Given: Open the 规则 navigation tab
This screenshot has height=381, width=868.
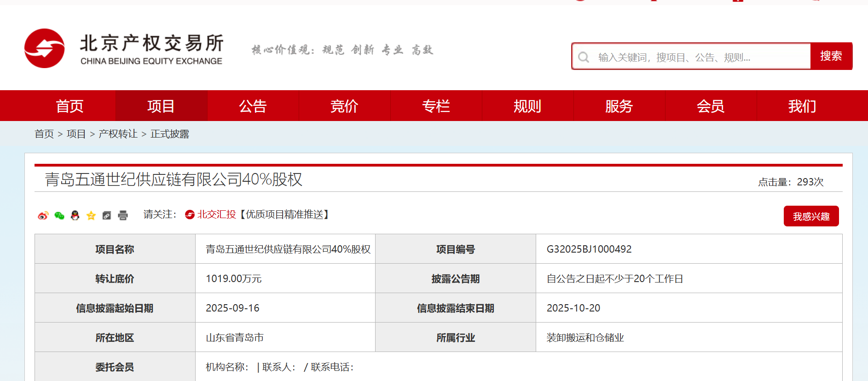Looking at the screenshot, I should pyautogui.click(x=527, y=106).
